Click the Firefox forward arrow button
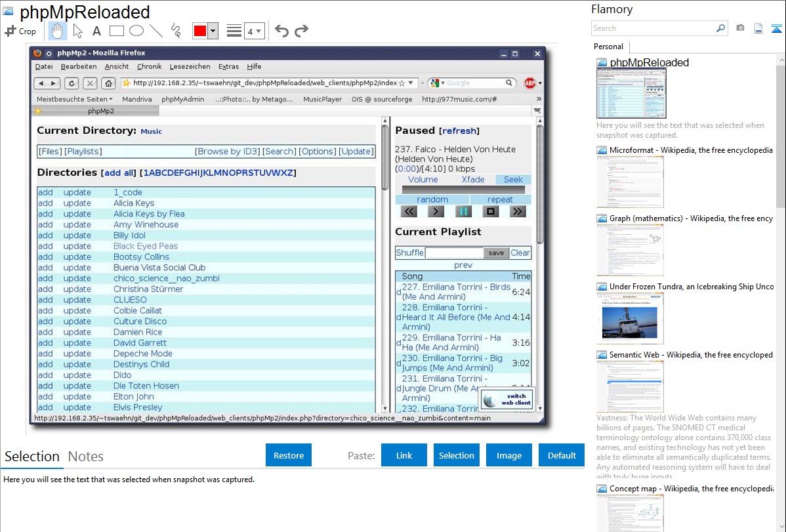 tap(53, 83)
